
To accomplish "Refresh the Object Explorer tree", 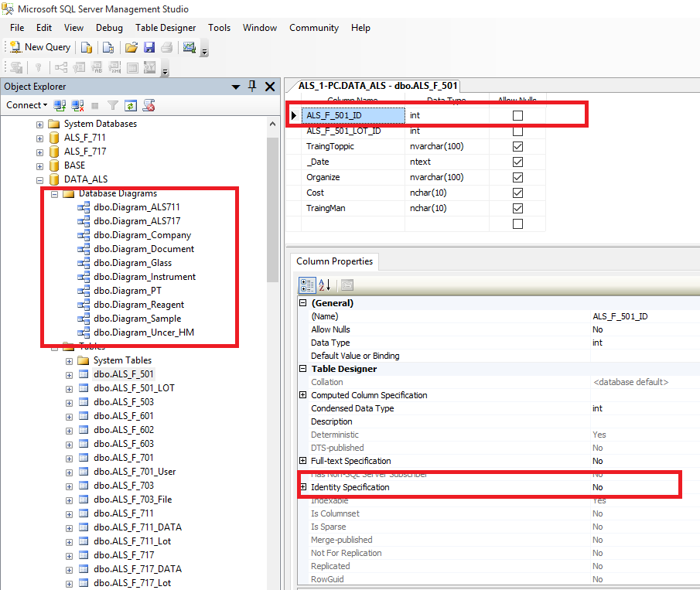I will click(131, 105).
